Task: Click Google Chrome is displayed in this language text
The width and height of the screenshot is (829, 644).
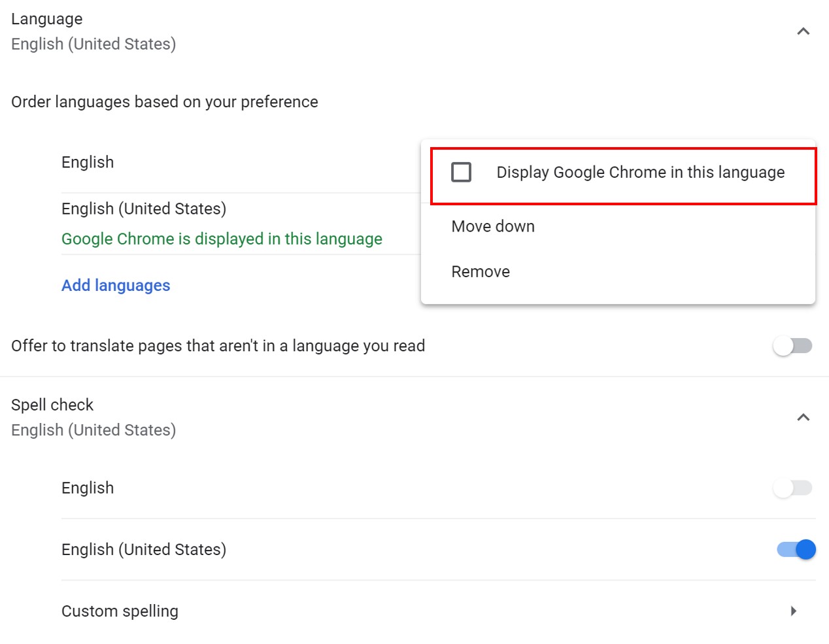Action: pyautogui.click(x=222, y=239)
